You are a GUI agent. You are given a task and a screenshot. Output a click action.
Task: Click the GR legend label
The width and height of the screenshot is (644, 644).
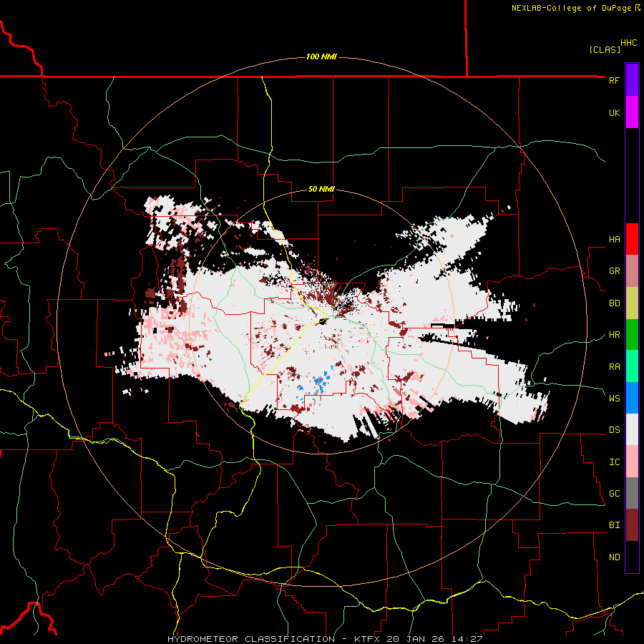click(x=614, y=270)
